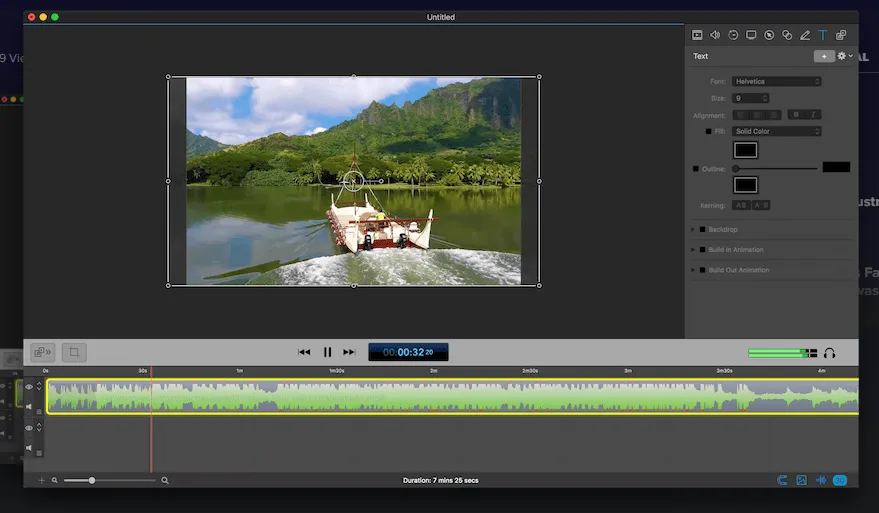
Task: Zoom in timeline with large magnifier
Action: pyautogui.click(x=165, y=480)
